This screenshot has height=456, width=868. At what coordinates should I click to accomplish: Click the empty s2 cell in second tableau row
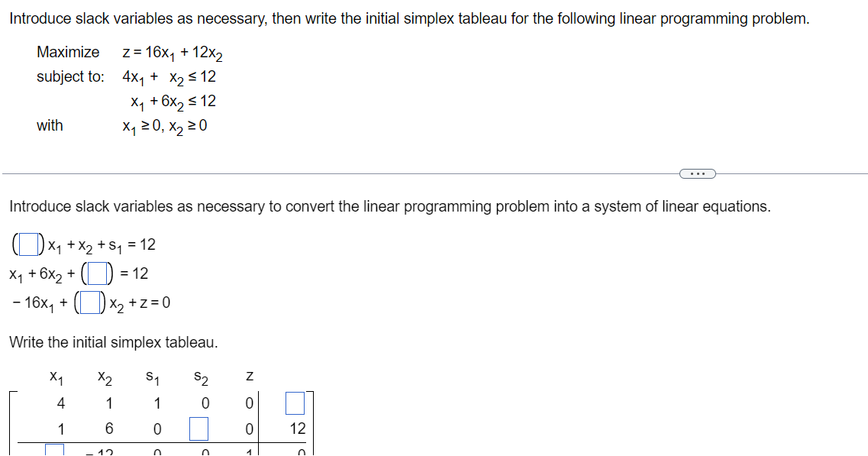pos(199,429)
